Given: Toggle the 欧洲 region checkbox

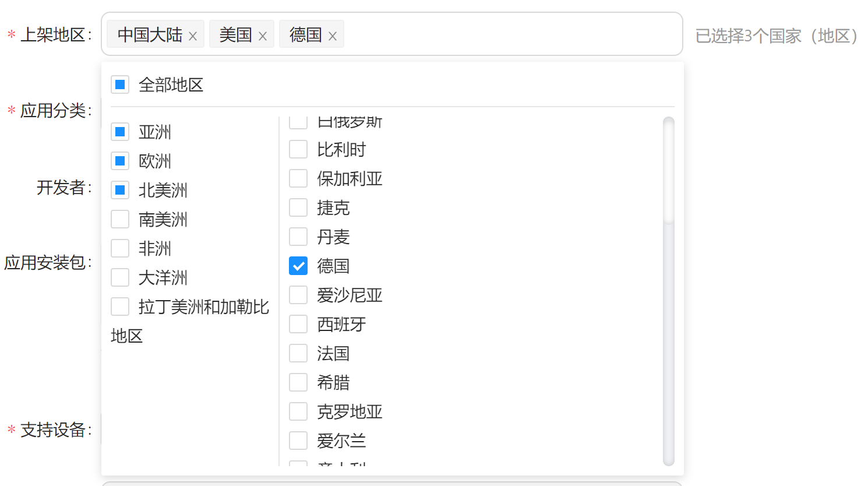Looking at the screenshot, I should click(x=120, y=161).
